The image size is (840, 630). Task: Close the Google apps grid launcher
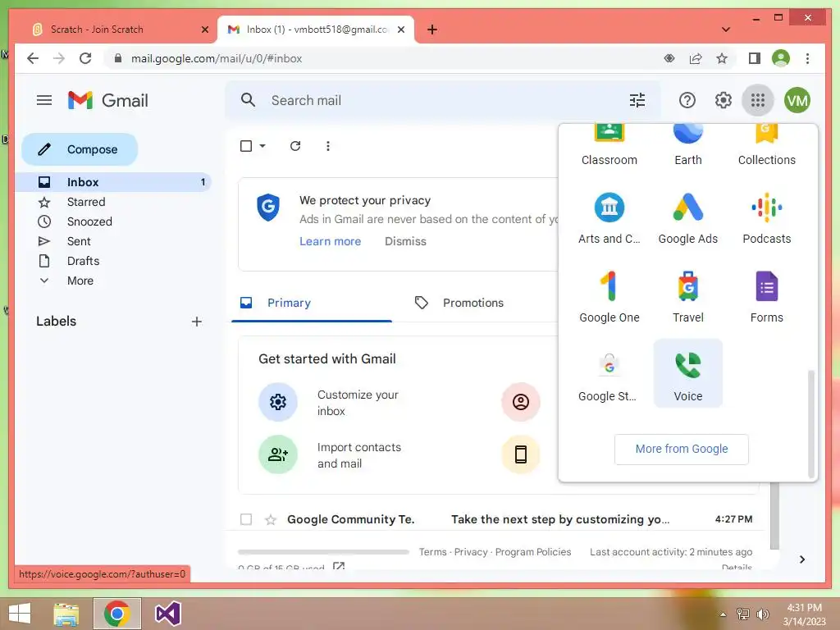(757, 100)
